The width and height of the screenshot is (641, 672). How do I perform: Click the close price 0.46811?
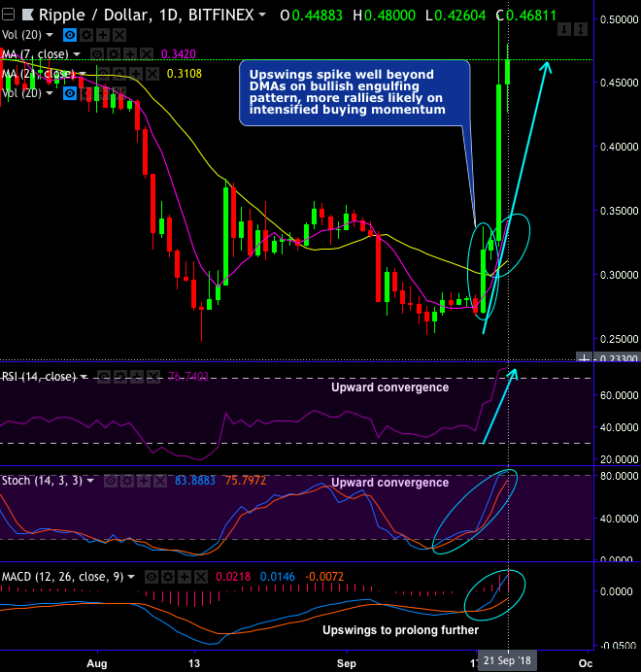click(x=531, y=16)
